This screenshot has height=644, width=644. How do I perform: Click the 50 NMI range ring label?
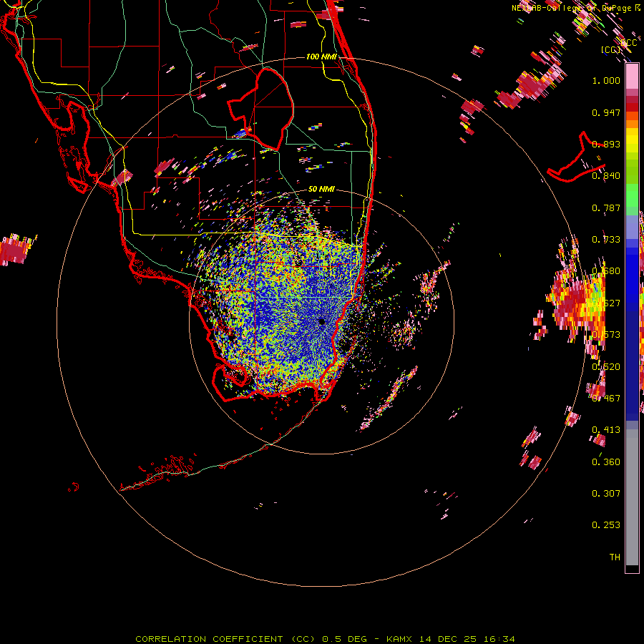[321, 189]
